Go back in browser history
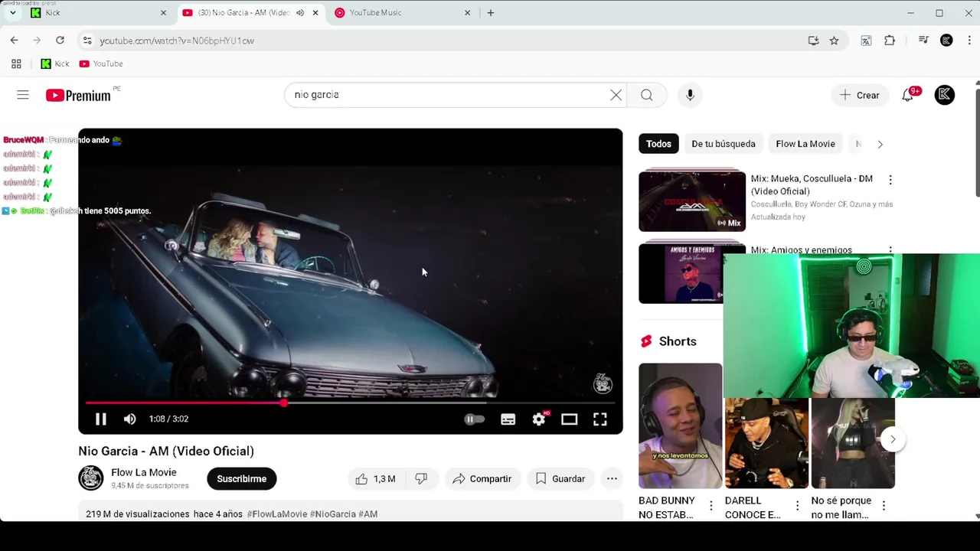980x551 pixels. click(14, 41)
